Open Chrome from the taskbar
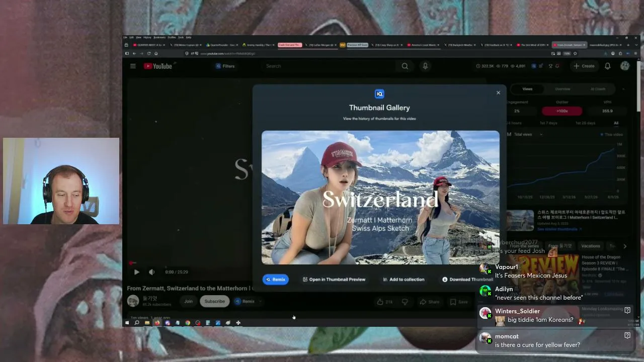The height and width of the screenshot is (362, 644). [188, 323]
